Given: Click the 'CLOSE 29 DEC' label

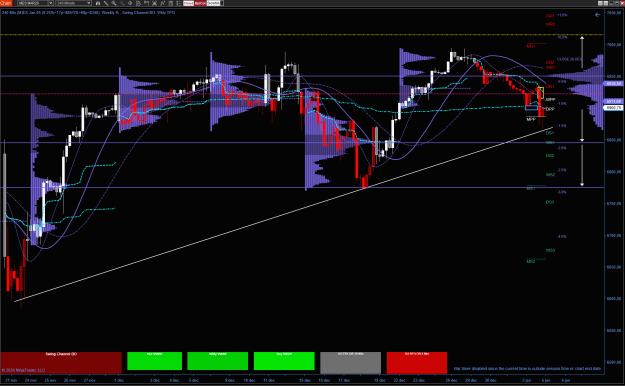Looking at the screenshot, I should point(569,59).
